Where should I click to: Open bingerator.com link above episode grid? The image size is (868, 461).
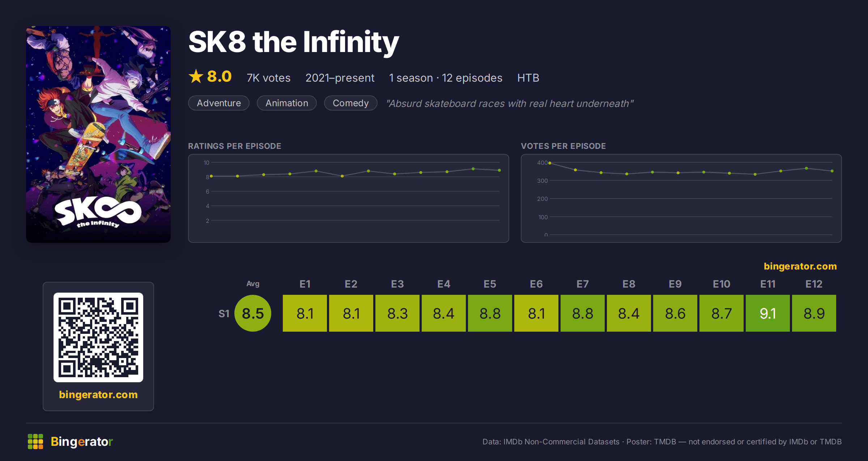pos(800,266)
